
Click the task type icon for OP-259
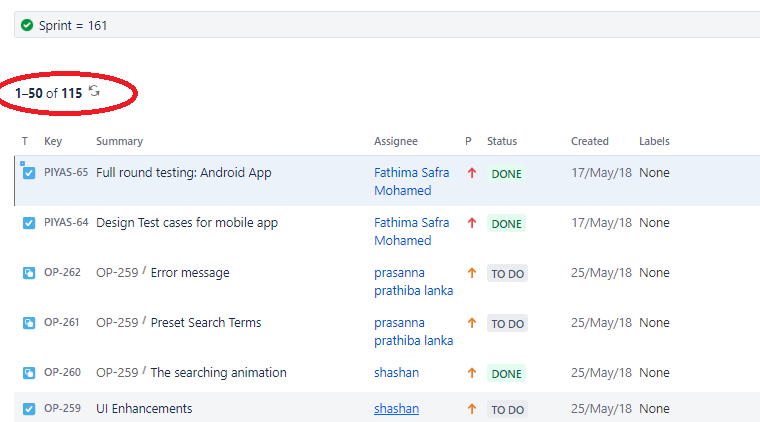click(x=29, y=409)
